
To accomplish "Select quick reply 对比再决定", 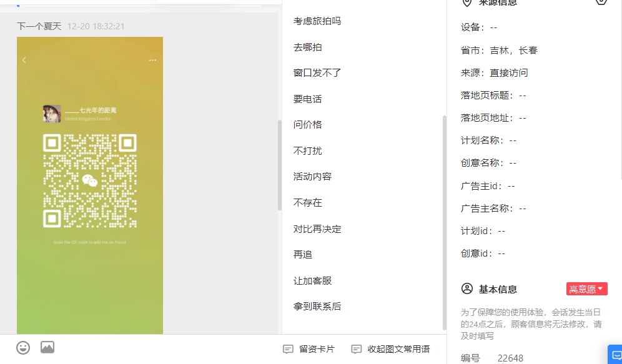I will (317, 229).
